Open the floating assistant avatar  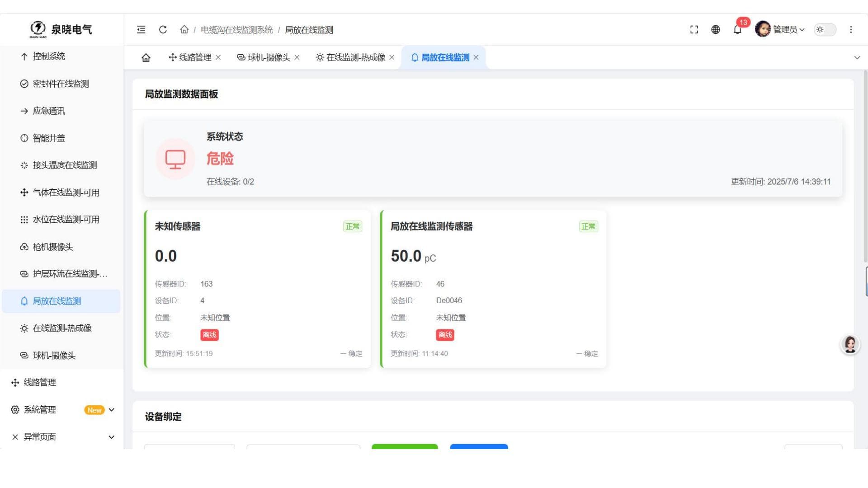click(850, 345)
